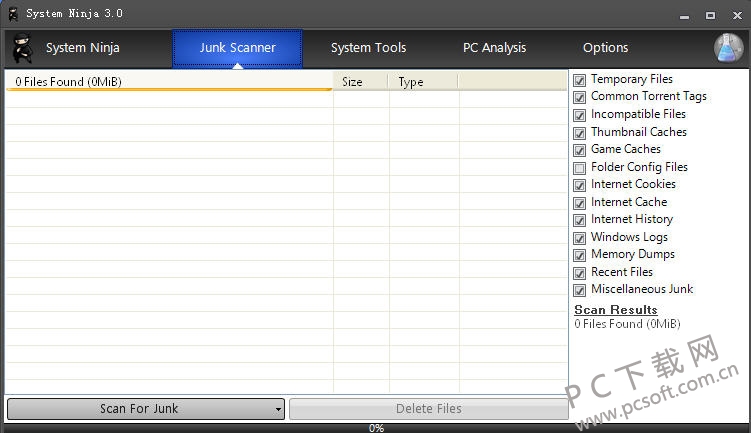This screenshot has height=433, width=751.
Task: Enable the Folder Config Files checkbox
Action: coord(580,168)
